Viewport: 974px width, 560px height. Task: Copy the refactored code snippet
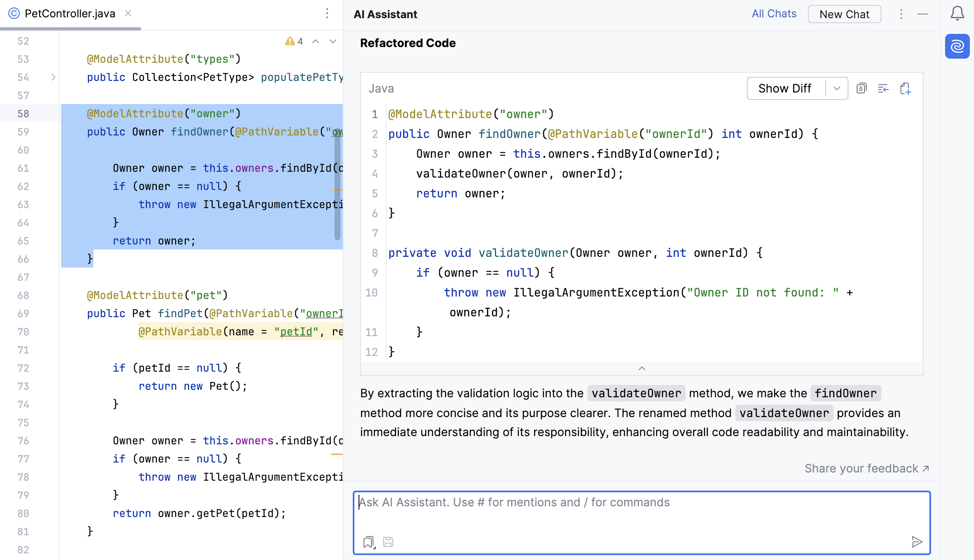[861, 88]
